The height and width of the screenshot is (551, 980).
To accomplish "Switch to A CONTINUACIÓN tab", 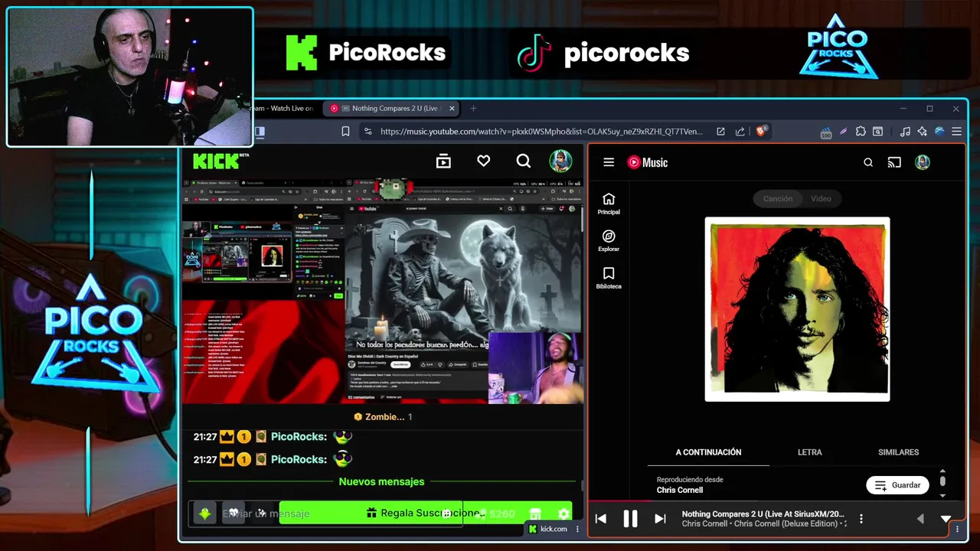I will pyautogui.click(x=708, y=452).
